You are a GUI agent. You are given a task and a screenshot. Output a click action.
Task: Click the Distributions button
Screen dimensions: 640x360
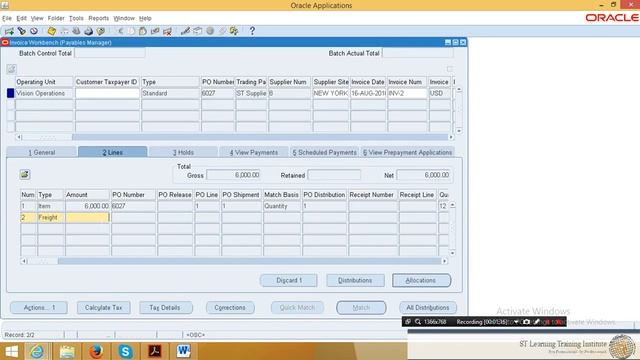[x=355, y=280]
